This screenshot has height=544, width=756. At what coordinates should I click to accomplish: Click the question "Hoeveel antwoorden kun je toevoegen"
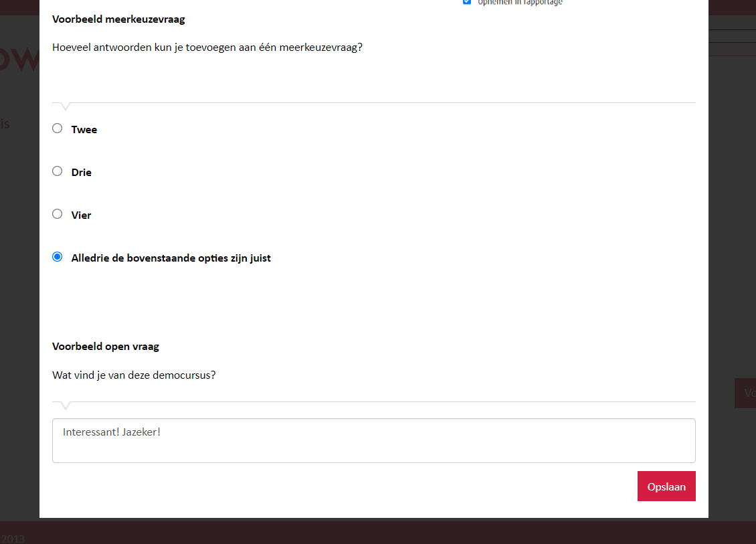(207, 48)
